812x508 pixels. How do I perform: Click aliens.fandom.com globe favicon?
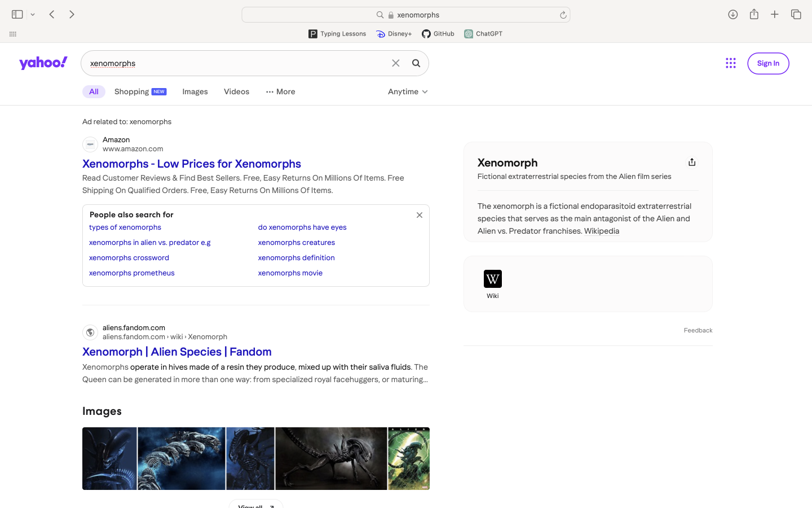click(x=90, y=332)
